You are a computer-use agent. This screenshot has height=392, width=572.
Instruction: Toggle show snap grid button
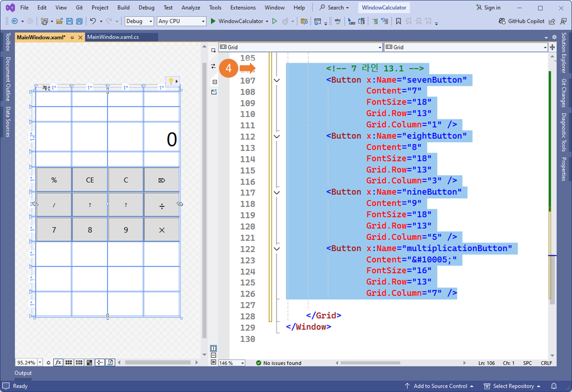click(x=69, y=362)
